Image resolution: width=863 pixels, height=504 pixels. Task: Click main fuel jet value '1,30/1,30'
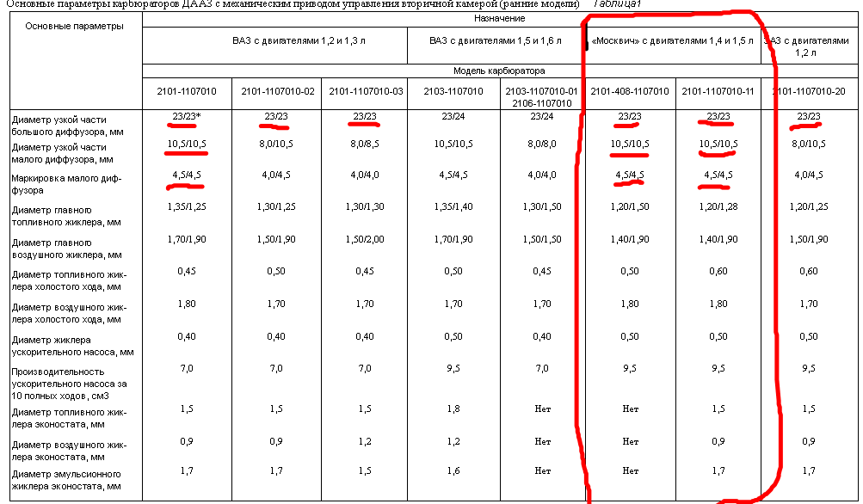[x=365, y=206]
